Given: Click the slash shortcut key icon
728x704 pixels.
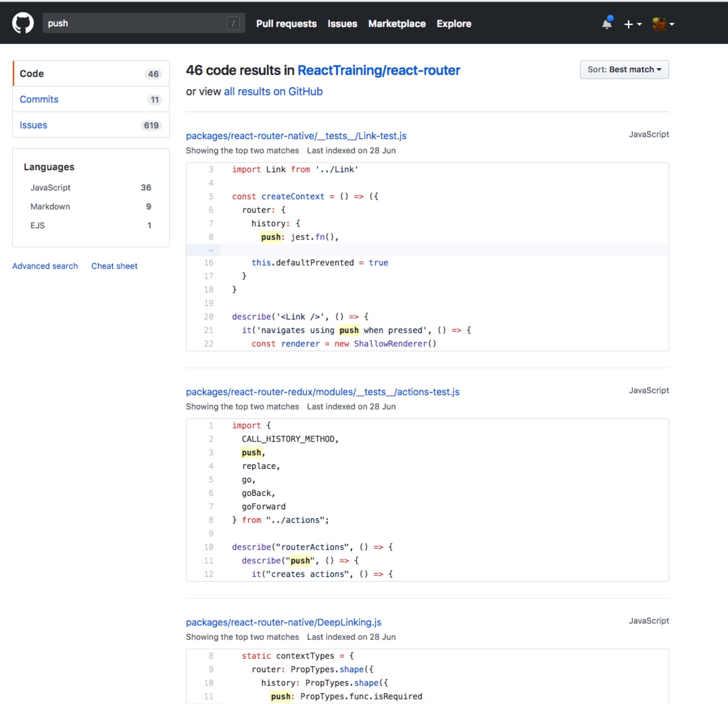Looking at the screenshot, I should (233, 23).
